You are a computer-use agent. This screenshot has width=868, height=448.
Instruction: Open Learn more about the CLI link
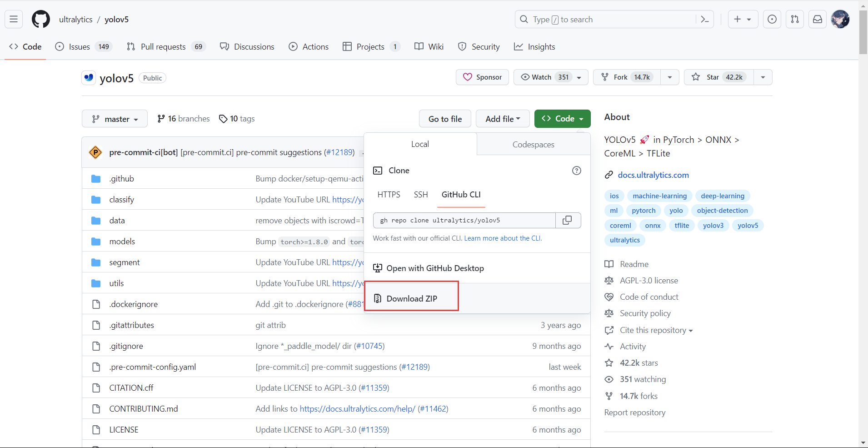point(502,238)
